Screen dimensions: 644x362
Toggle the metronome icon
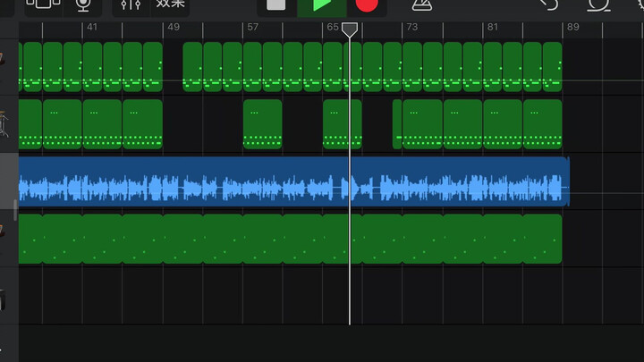(x=422, y=5)
